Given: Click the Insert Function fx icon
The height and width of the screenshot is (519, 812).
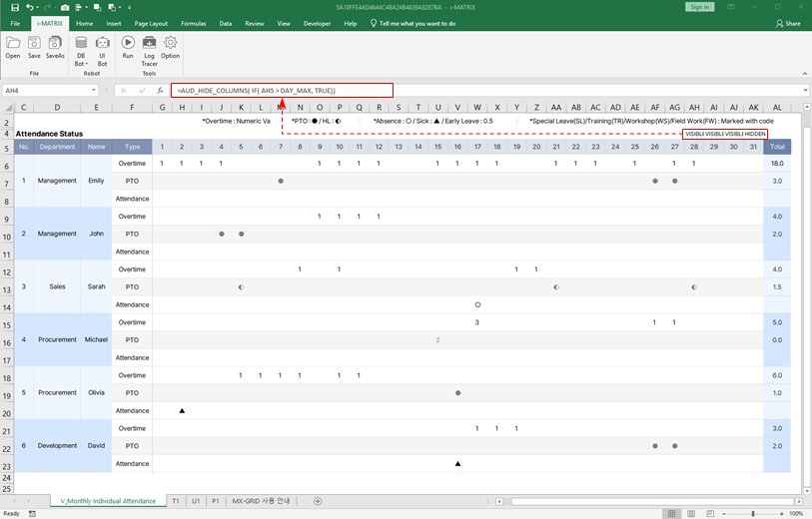Looking at the screenshot, I should point(160,91).
